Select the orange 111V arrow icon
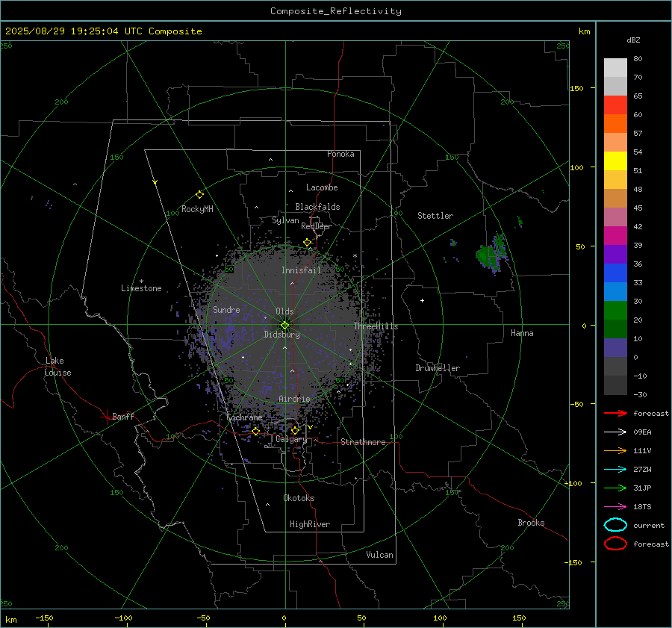Image resolution: width=672 pixels, height=628 pixels. click(x=615, y=450)
